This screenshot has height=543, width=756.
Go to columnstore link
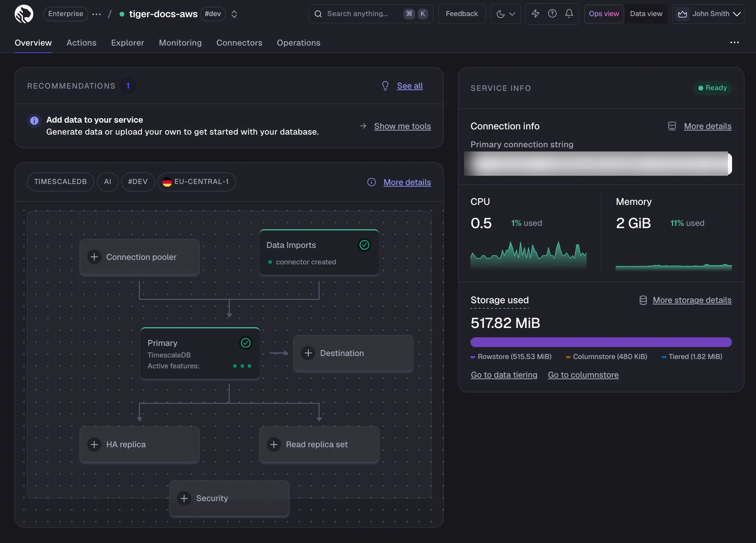point(583,375)
